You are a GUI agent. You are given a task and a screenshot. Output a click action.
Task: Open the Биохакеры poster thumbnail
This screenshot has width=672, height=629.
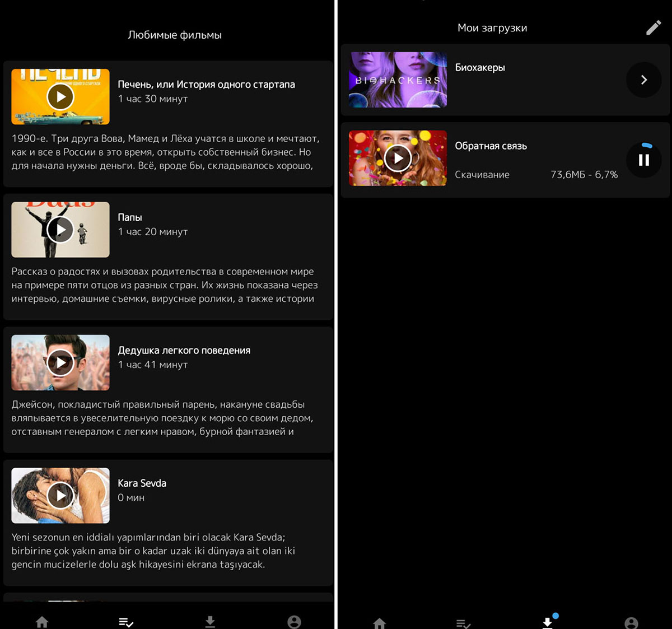(398, 80)
